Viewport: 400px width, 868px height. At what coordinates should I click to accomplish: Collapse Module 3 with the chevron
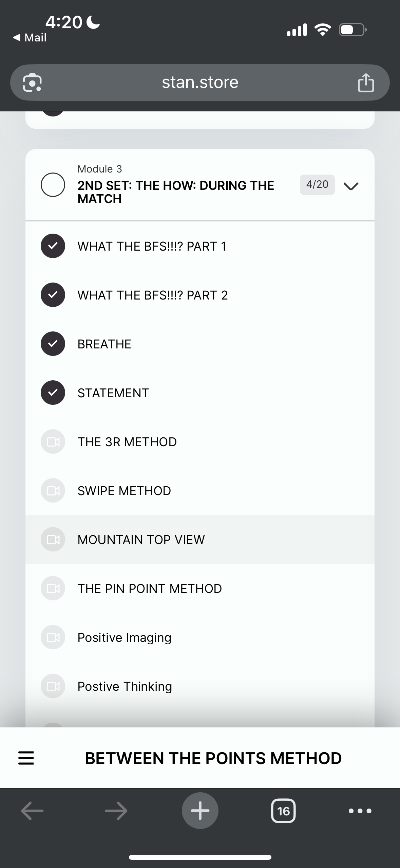pyautogui.click(x=351, y=186)
